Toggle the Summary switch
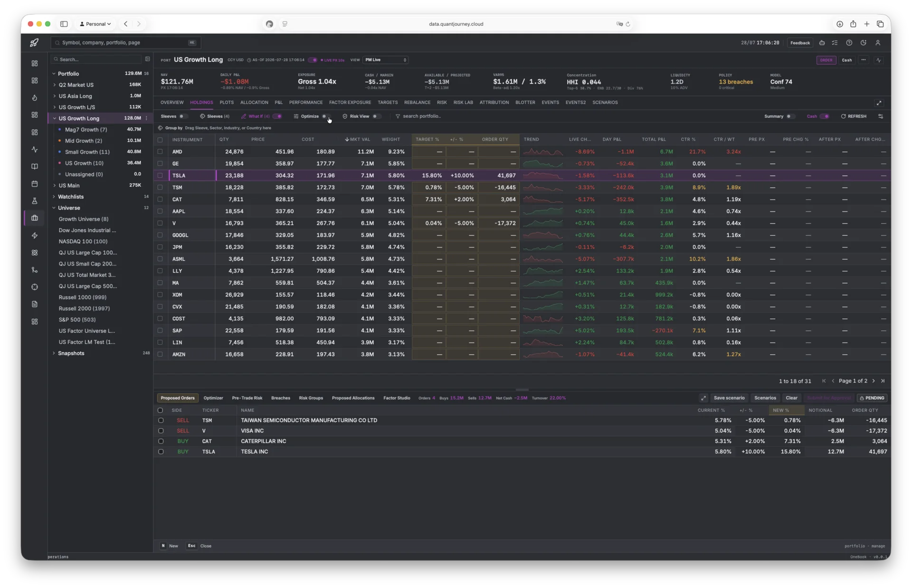The width and height of the screenshot is (912, 588). [790, 116]
